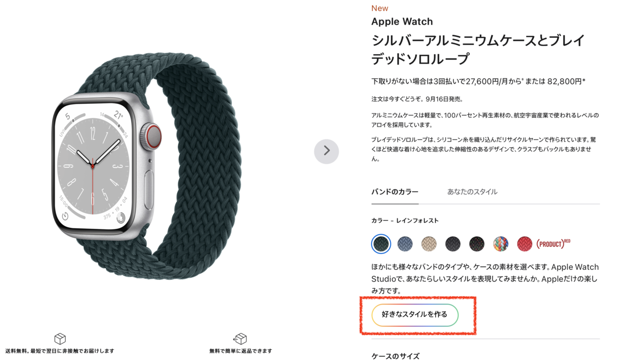
Task: Choose the selected Rainforest green band swatch
Action: (x=381, y=244)
